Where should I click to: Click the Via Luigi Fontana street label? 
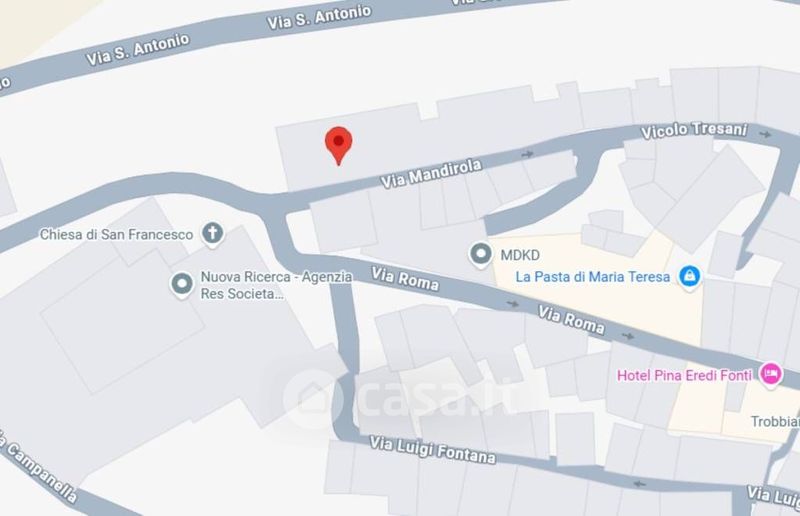point(432,450)
